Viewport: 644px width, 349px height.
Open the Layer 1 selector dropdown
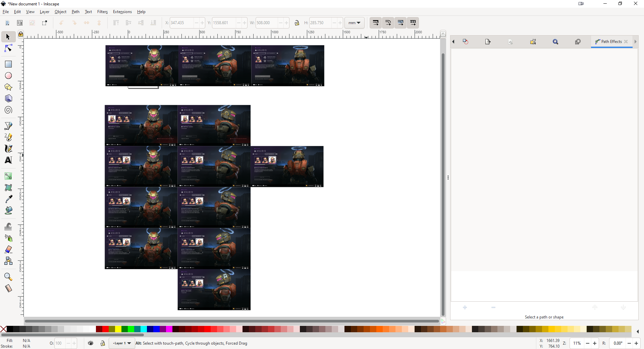(122, 343)
